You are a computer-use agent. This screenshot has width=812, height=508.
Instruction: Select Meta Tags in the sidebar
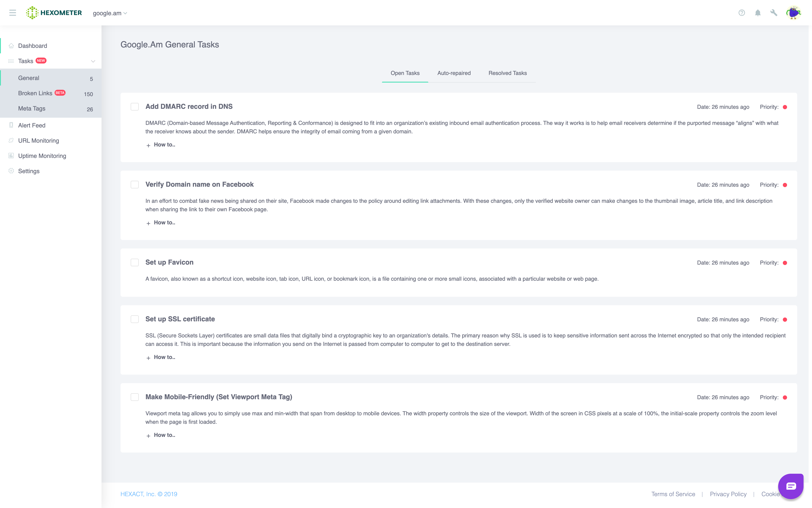pos(51,109)
